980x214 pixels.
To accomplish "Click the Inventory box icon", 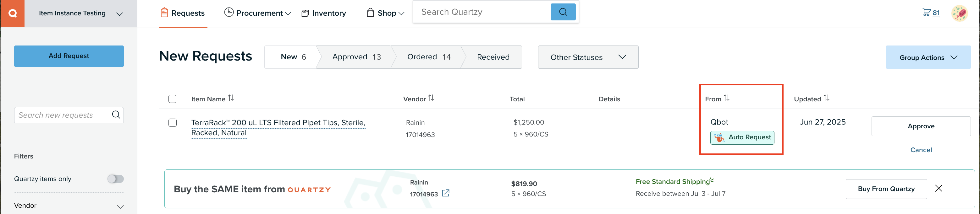I will 305,13.
